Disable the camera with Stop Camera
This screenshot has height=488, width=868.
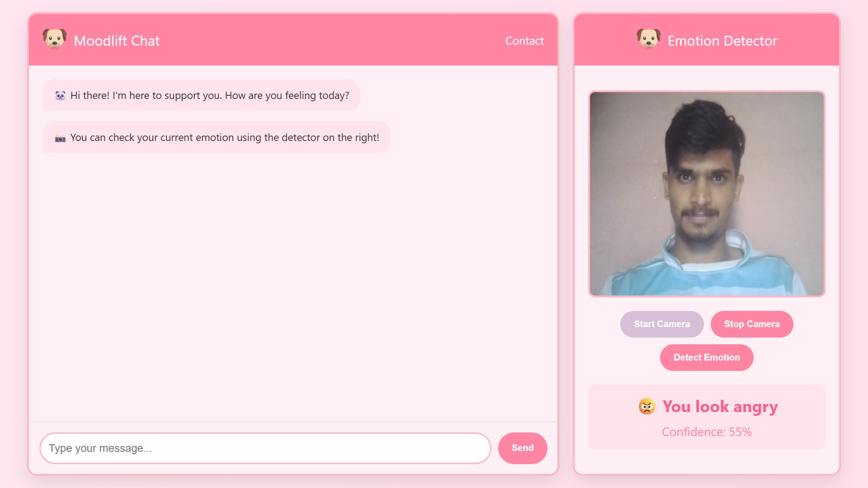pos(752,324)
